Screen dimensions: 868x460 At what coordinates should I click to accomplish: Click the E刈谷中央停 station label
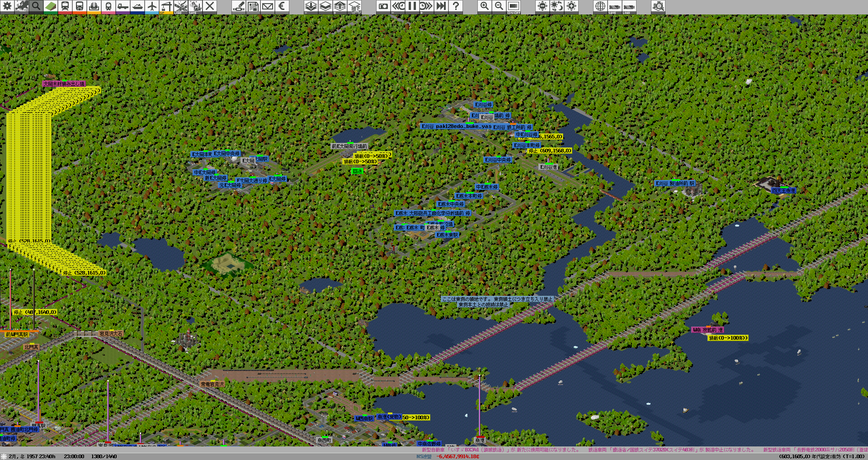(498, 160)
